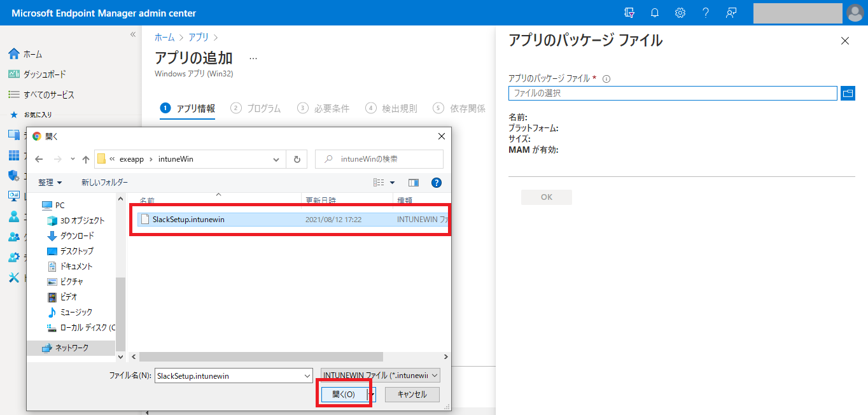
Task: Click the ファイル名 text field
Action: (x=230, y=376)
